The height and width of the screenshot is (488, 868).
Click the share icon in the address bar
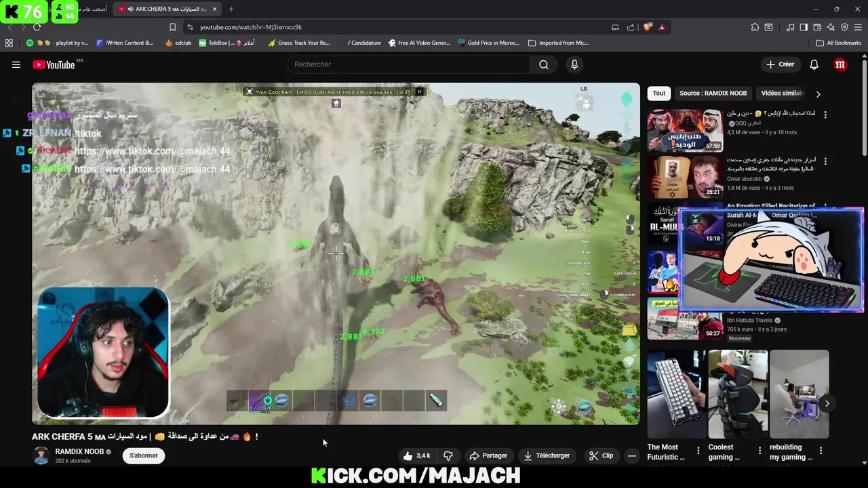coord(631,27)
